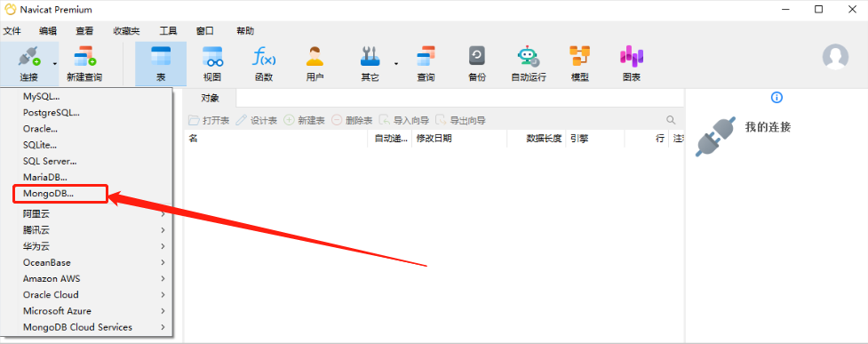
Task: Select the 表 tables toolbar icon
Action: click(161, 57)
